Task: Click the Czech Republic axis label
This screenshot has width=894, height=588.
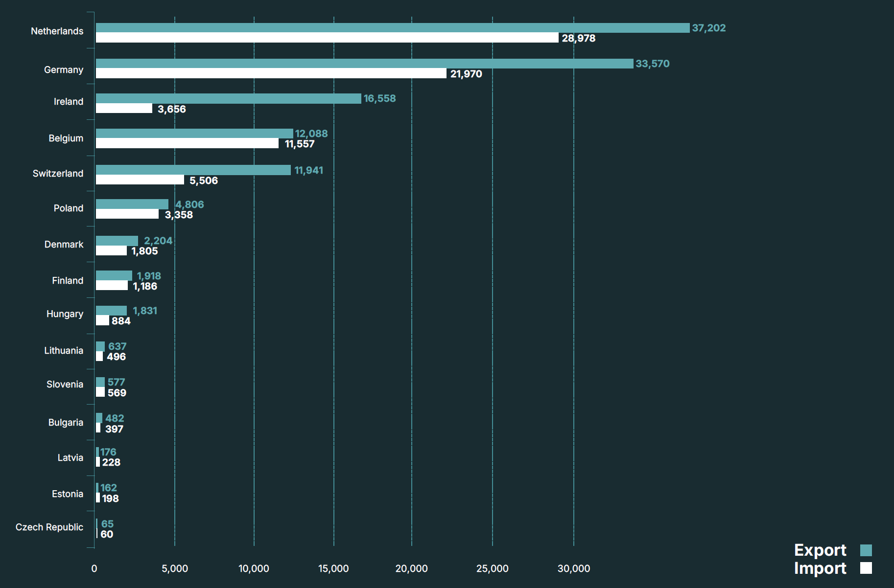Action: click(x=49, y=527)
